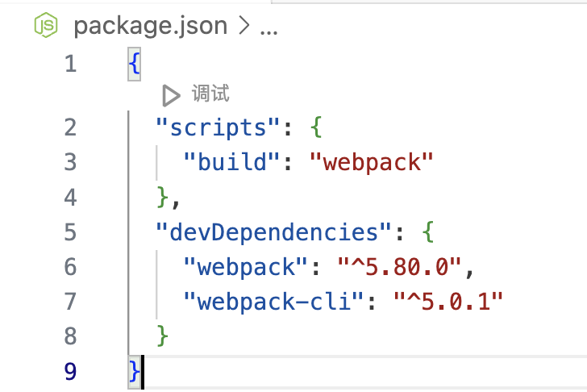The height and width of the screenshot is (392, 587).
Task: Click the "webpack" script value string
Action: pos(372,162)
